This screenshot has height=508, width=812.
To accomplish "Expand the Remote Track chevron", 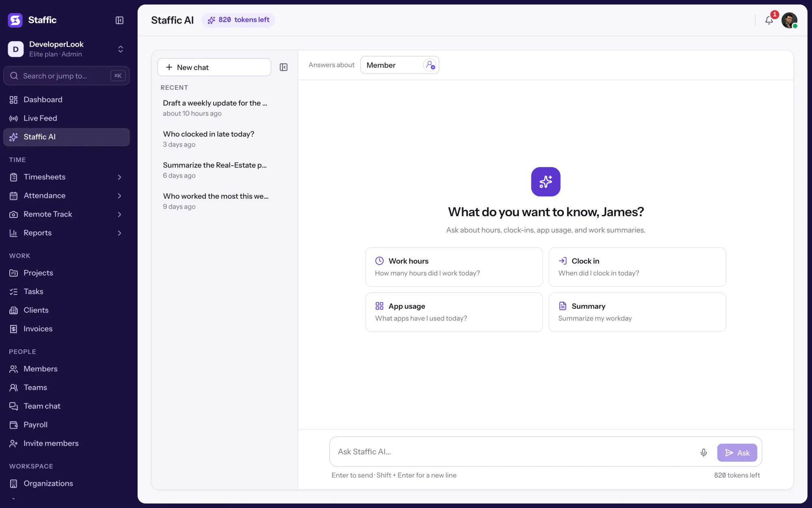I will pyautogui.click(x=119, y=215).
